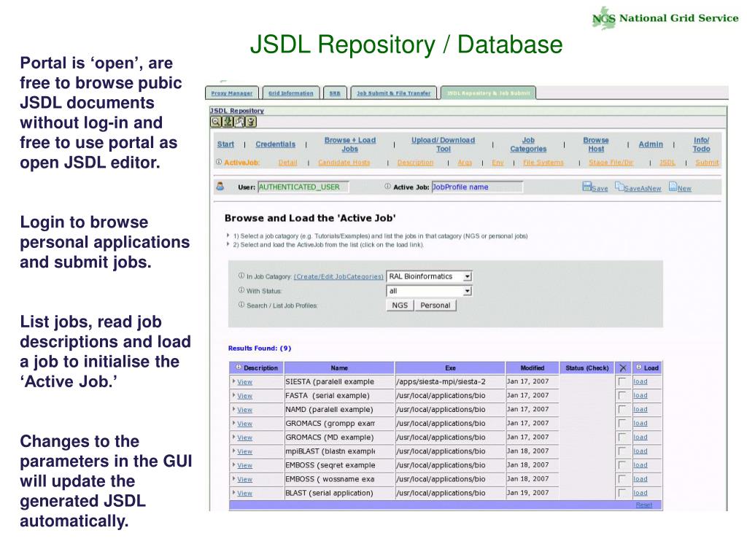Click info icon beside Active Job field

pyautogui.click(x=387, y=186)
